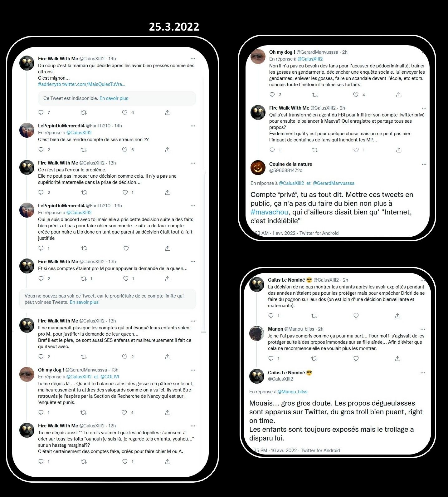Screen dimensions: 448x497
Task: Like Caïus Le Nominé's 'pognon sur leur dos' tweet
Action: pos(356,316)
